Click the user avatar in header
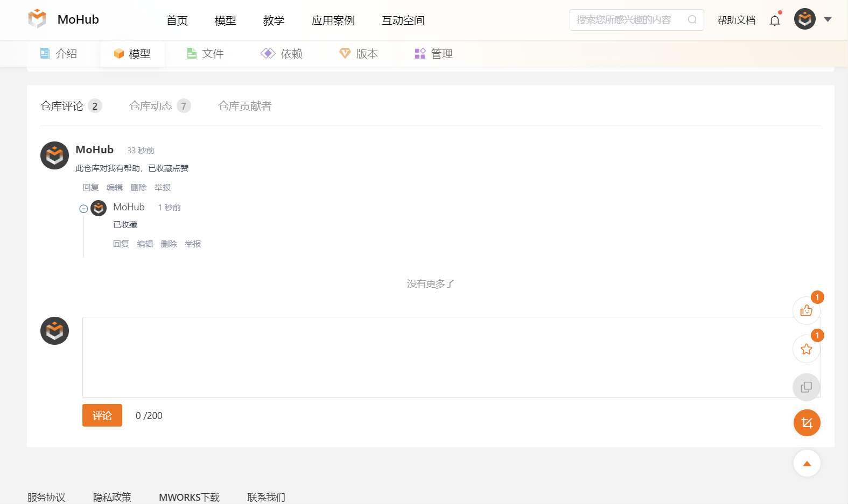848x504 pixels. 805,19
